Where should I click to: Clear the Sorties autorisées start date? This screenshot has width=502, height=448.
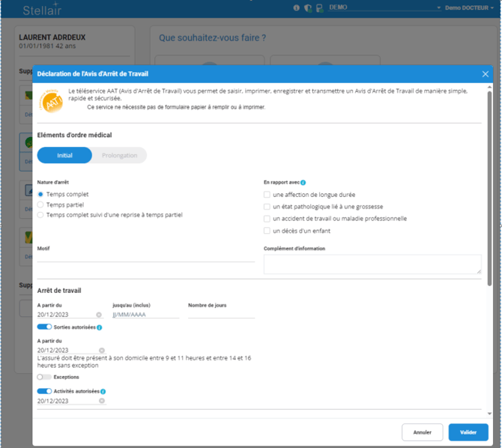point(102,350)
